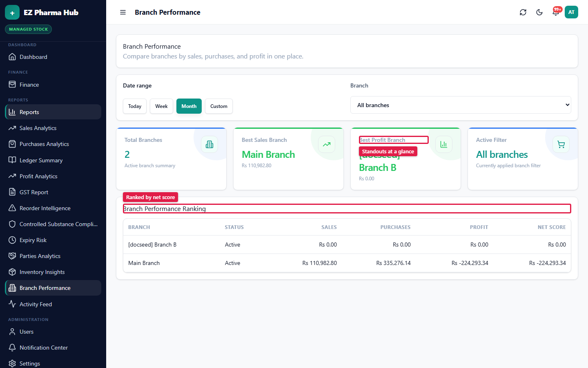Click Main Branch sales Rs 110,982.80 cell
This screenshot has height=368, width=588.
click(320, 263)
